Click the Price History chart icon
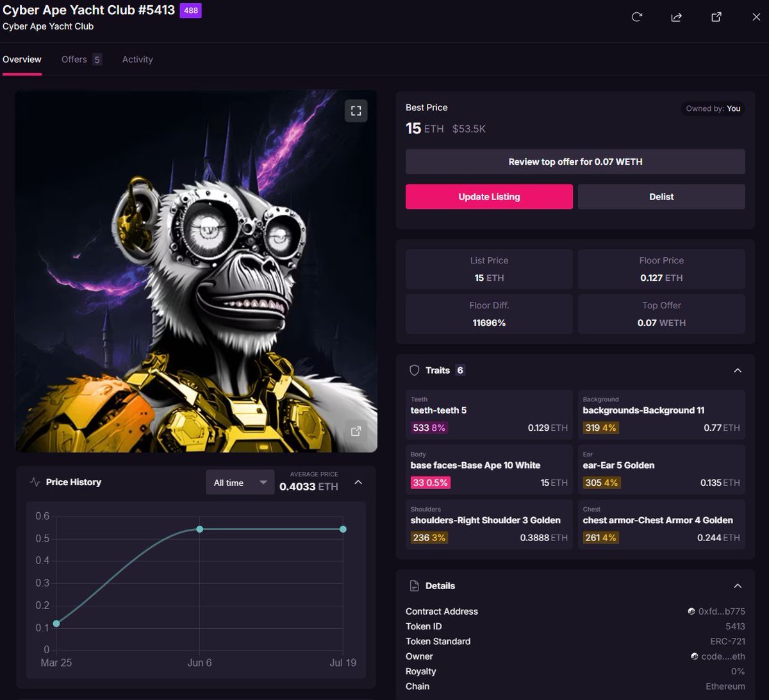This screenshot has height=700, width=769. tap(35, 482)
